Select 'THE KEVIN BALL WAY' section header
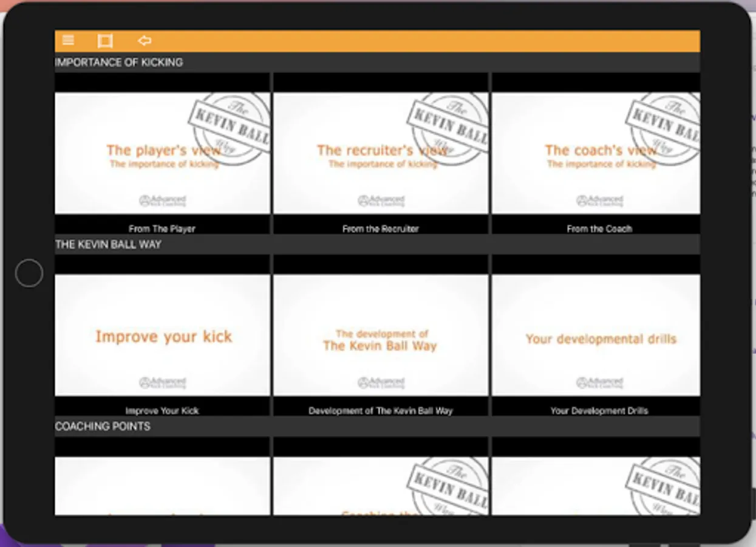 (377, 244)
